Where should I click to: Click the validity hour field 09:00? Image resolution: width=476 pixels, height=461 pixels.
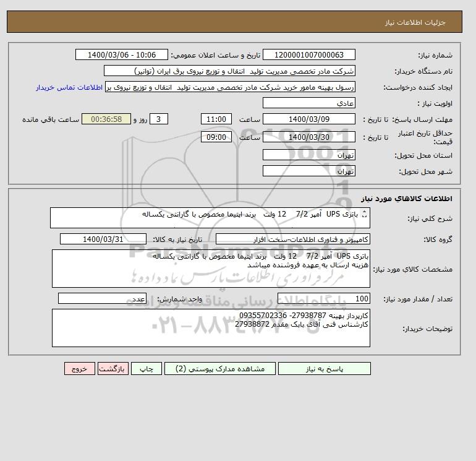[216, 137]
